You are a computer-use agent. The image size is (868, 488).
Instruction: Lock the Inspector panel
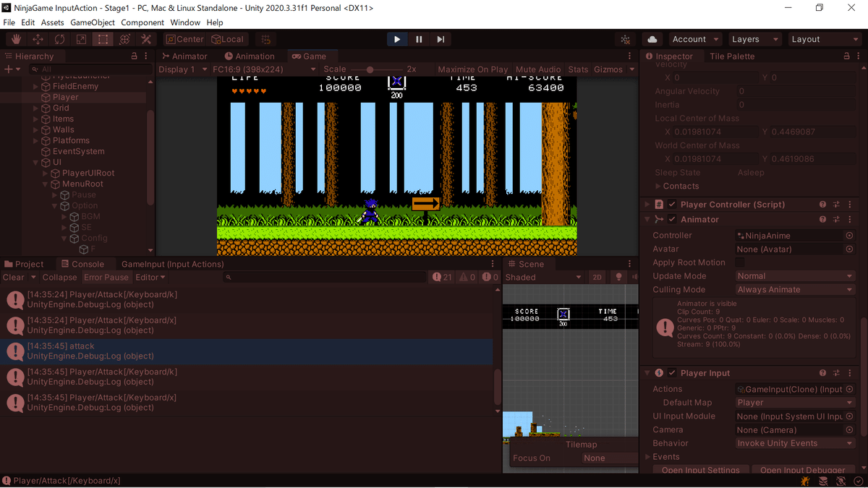point(846,56)
